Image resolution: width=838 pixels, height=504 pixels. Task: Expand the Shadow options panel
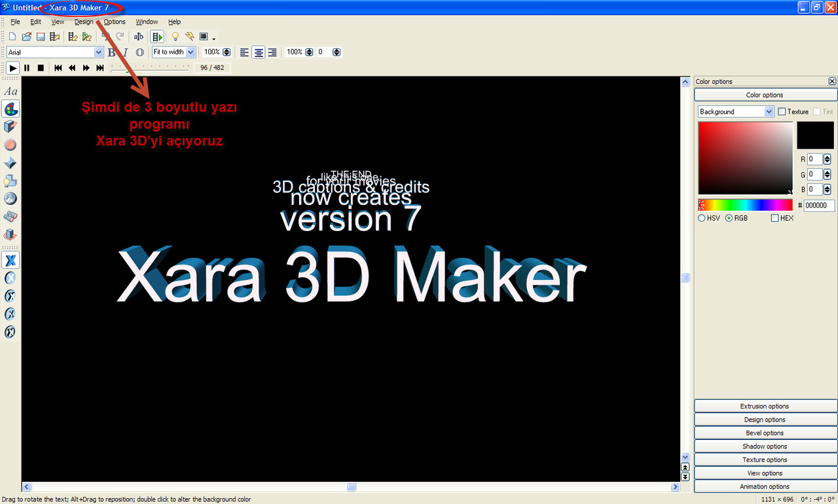tap(765, 446)
